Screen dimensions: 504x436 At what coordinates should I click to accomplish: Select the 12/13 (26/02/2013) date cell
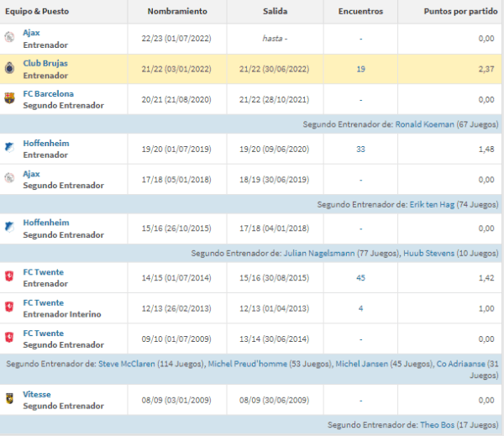pos(176,308)
